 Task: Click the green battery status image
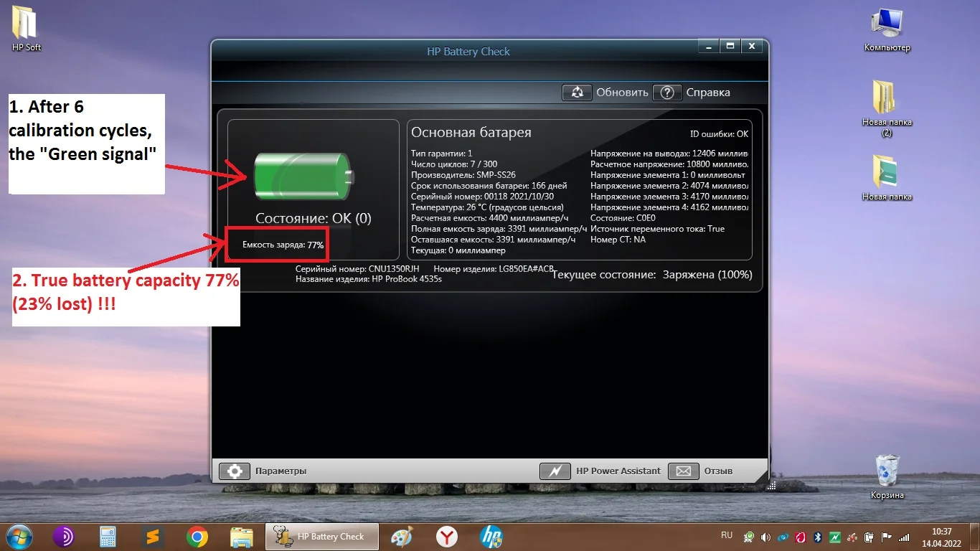pyautogui.click(x=303, y=176)
